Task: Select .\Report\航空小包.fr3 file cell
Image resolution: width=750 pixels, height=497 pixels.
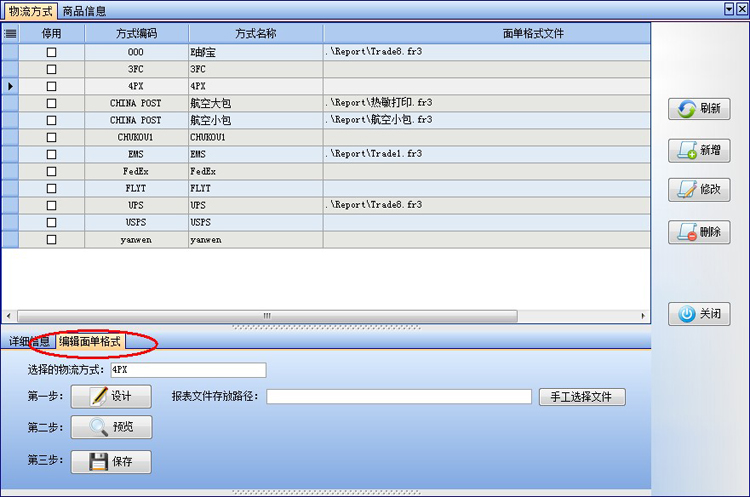Action: pos(486,121)
